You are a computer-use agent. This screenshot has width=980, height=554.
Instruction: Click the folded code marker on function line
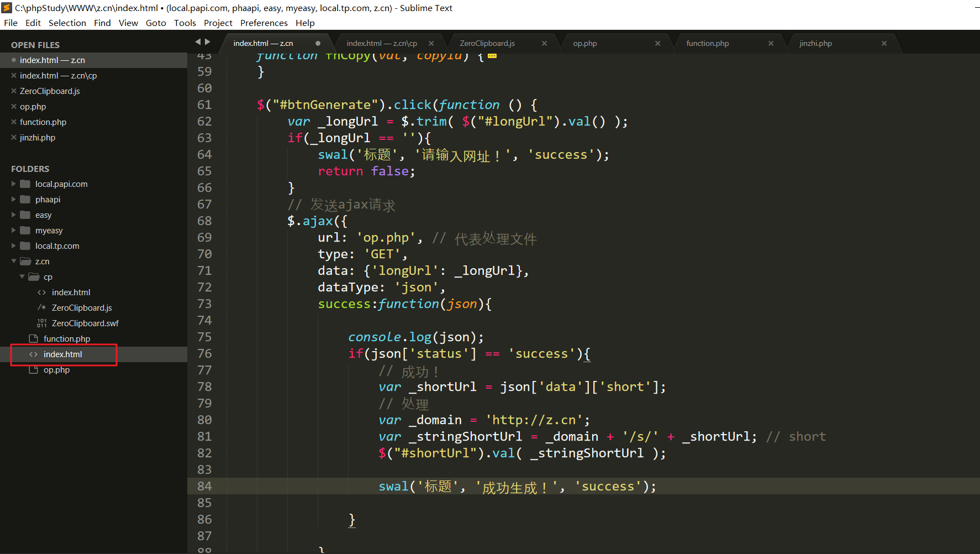tap(492, 56)
